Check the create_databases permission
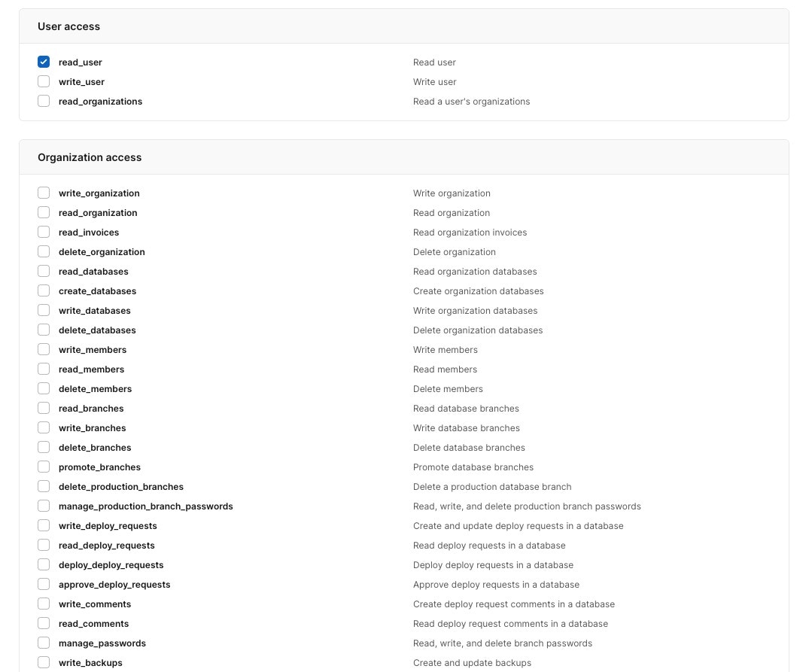The image size is (809, 672). point(44,290)
